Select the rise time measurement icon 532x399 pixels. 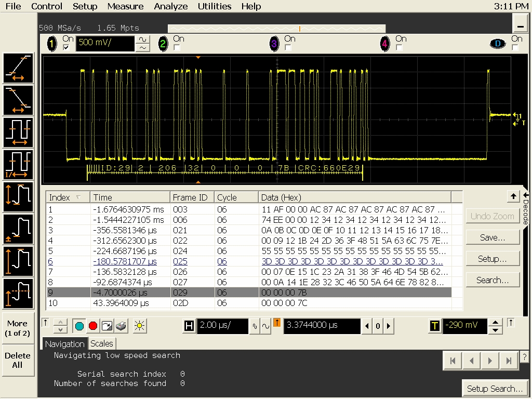point(19,68)
